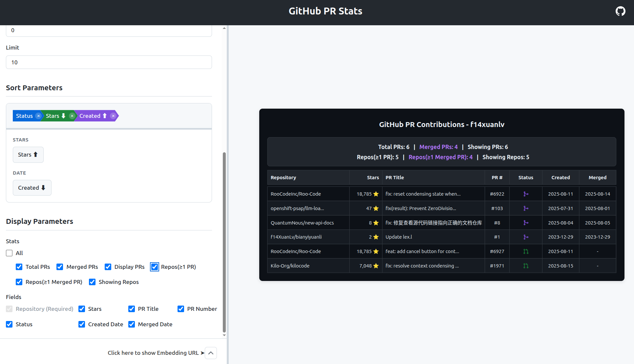Click 'Showing Repos: 5' stat text
Image resolution: width=634 pixels, height=364 pixels.
click(x=506, y=157)
